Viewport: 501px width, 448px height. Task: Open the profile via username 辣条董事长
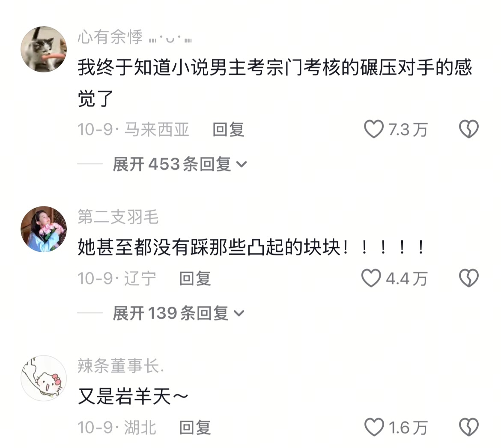coord(120,366)
